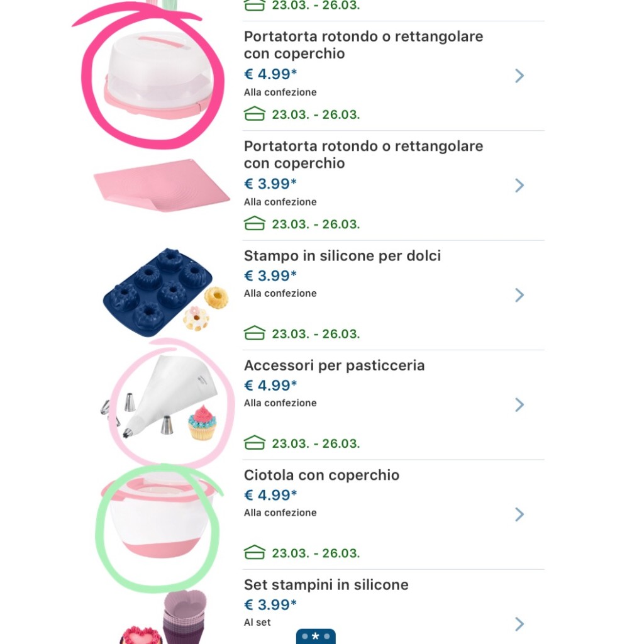644x644 pixels.
Task: Expand Ciotola con coperchio details arrow
Action: pyautogui.click(x=519, y=514)
